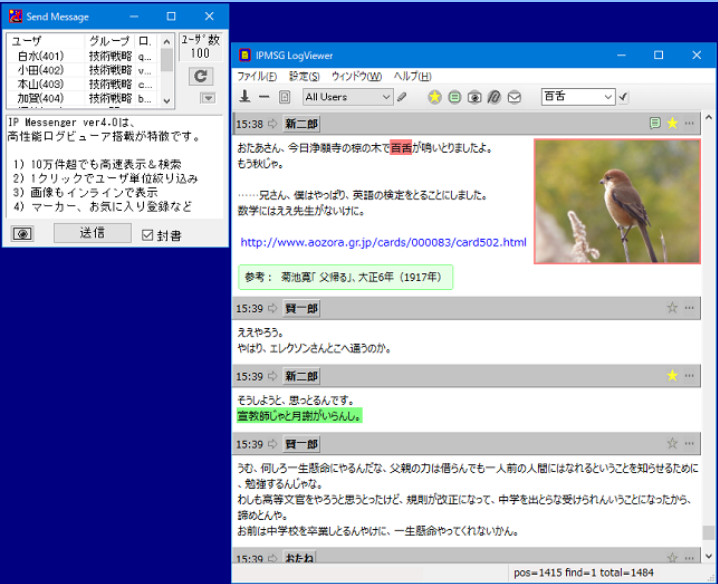The width and height of the screenshot is (718, 584).
Task: Click the screenshot capture icon beside 送信
Action: point(22,234)
